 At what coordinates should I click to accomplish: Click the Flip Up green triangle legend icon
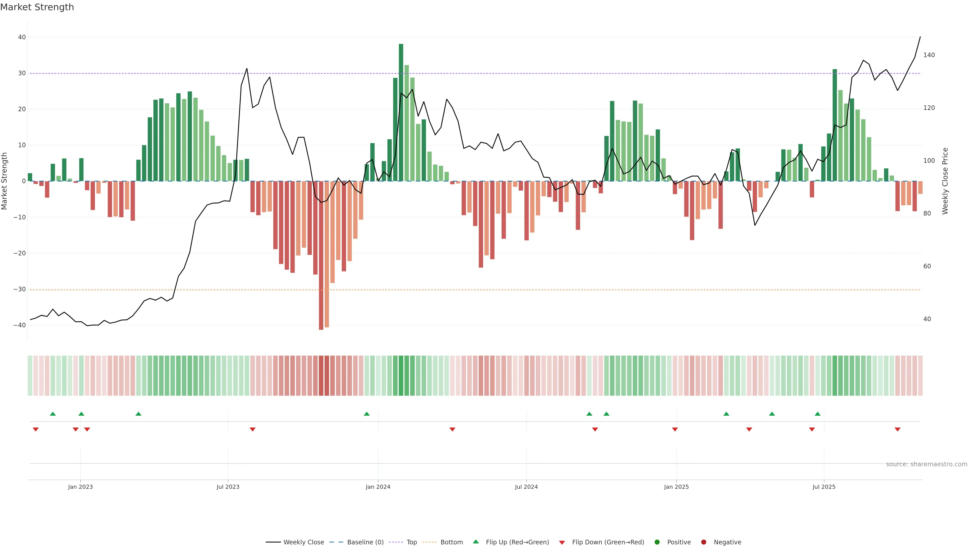475,542
